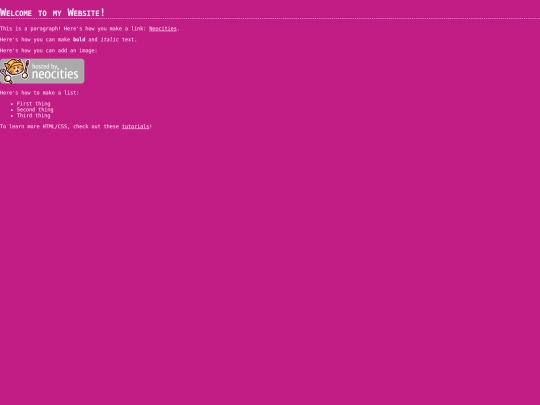This screenshot has height=405, width=540.
Task: Click the text 'Here's how you can add an image:'
Action: tap(49, 51)
